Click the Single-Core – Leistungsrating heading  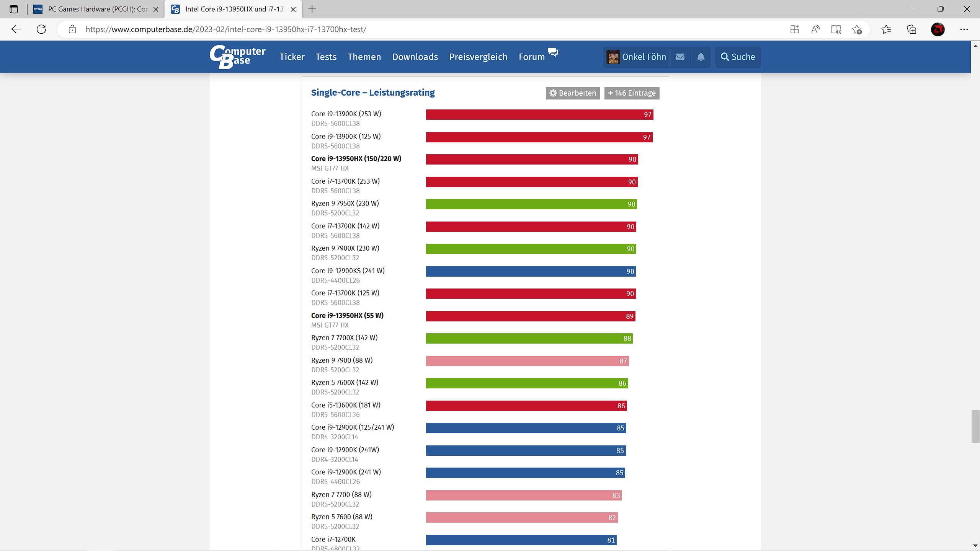373,93
